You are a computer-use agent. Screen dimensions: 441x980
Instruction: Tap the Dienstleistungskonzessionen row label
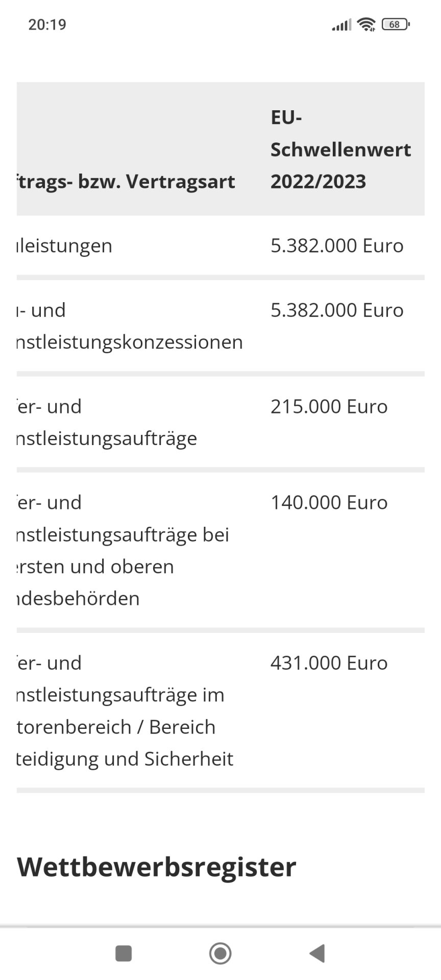(x=130, y=326)
